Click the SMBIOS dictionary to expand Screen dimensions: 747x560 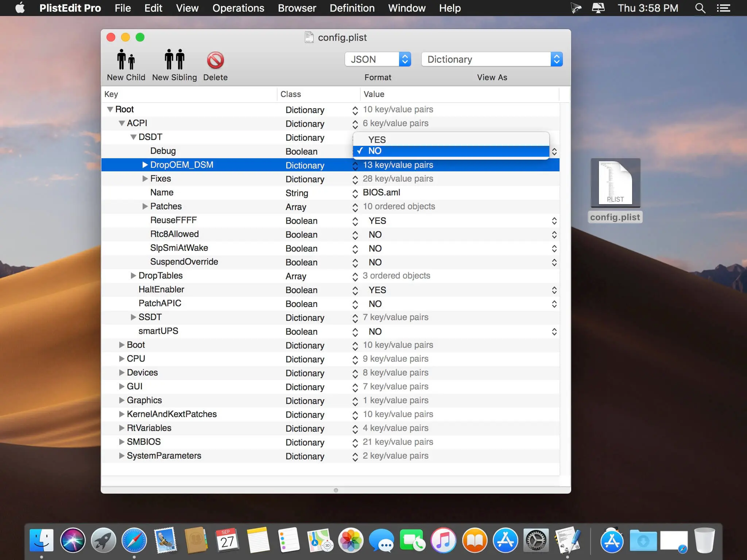tap(122, 441)
